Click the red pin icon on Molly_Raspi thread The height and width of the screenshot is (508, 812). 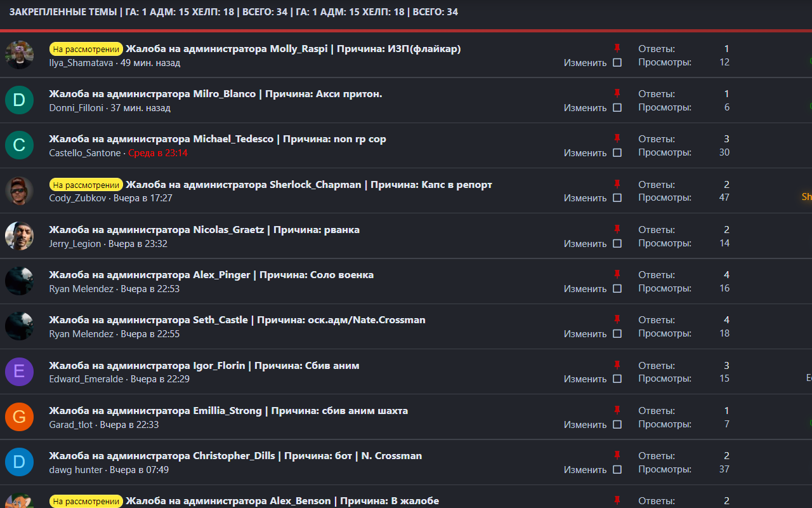coord(618,48)
